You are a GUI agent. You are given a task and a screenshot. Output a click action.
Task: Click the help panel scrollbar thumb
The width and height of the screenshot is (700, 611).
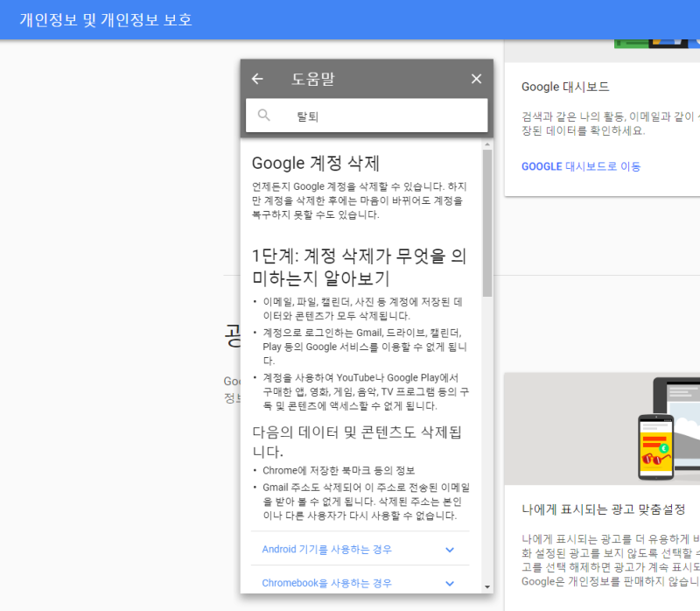(x=487, y=223)
